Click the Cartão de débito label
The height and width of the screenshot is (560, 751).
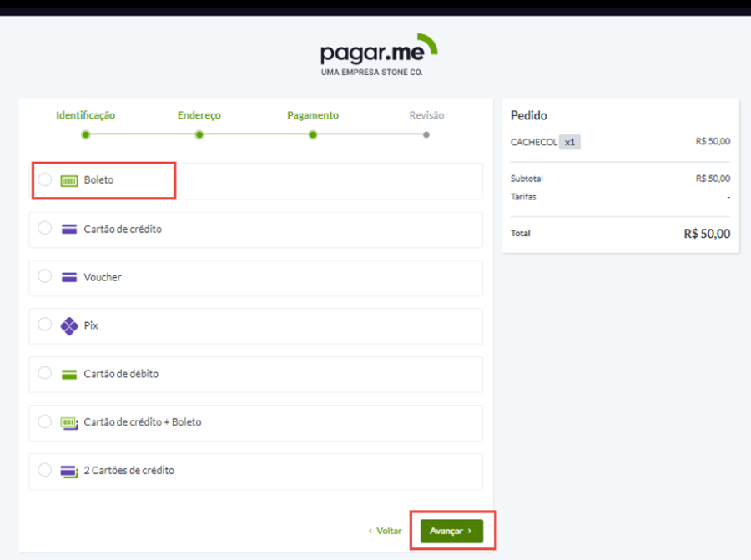pyautogui.click(x=121, y=374)
